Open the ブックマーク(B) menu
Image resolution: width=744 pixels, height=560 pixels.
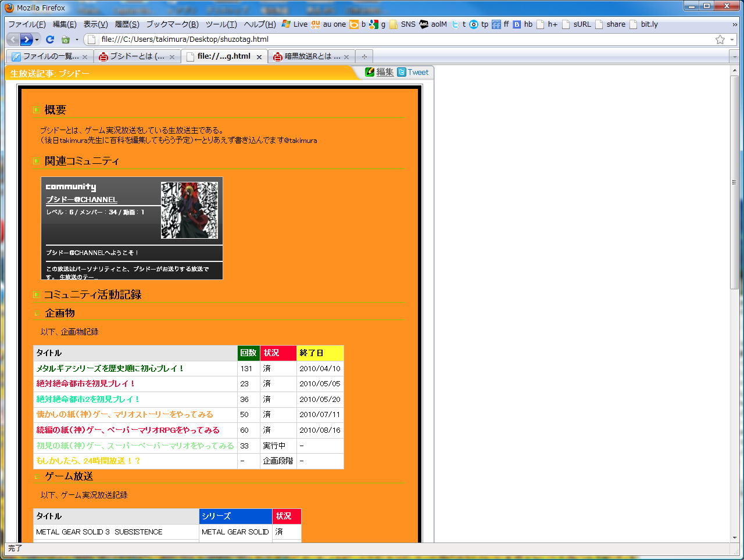pyautogui.click(x=172, y=24)
